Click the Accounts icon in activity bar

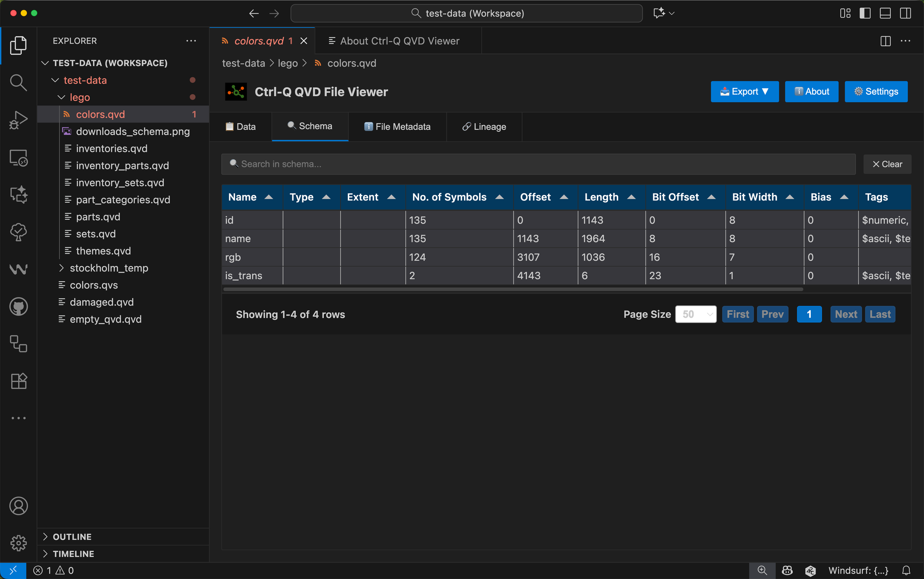[18, 506]
